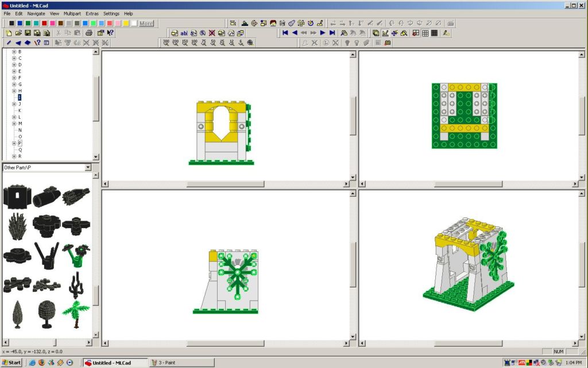588x368 pixels.
Task: Open the Edit menu
Action: [19, 14]
